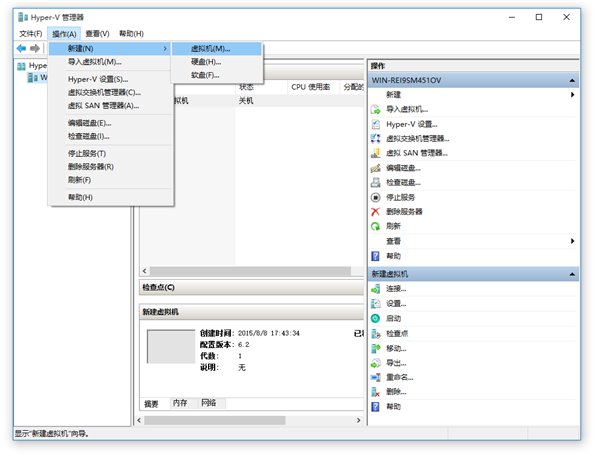Click the Hyper-V 设置 icon in Actions pane
600x466 pixels.
pyautogui.click(x=375, y=124)
